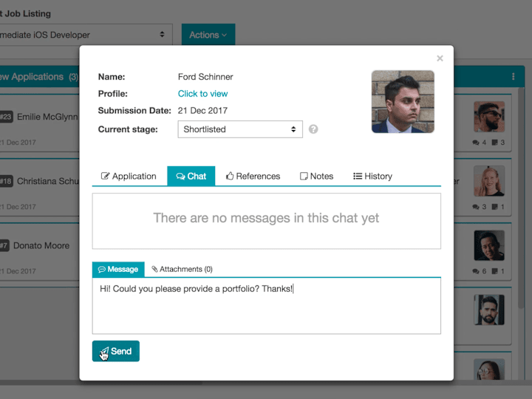This screenshot has width=532, height=399.
Task: Open Ford Schinner's profile via Click to view
Action: [x=202, y=94]
